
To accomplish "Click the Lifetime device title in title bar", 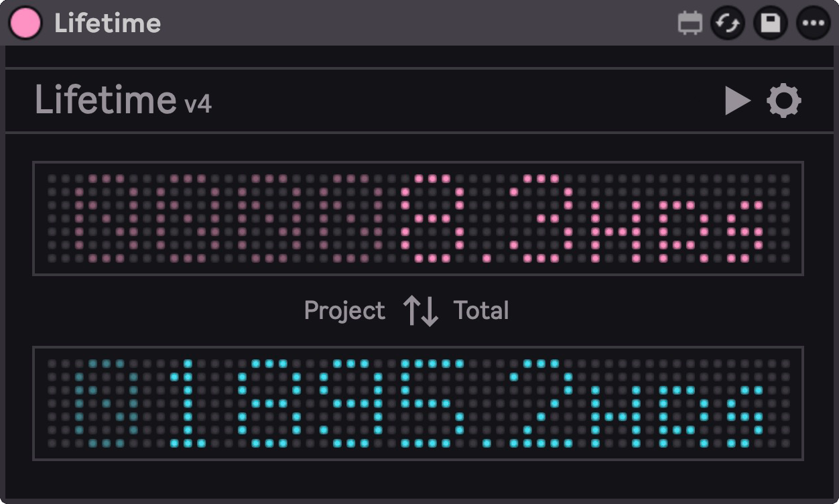I will (107, 23).
